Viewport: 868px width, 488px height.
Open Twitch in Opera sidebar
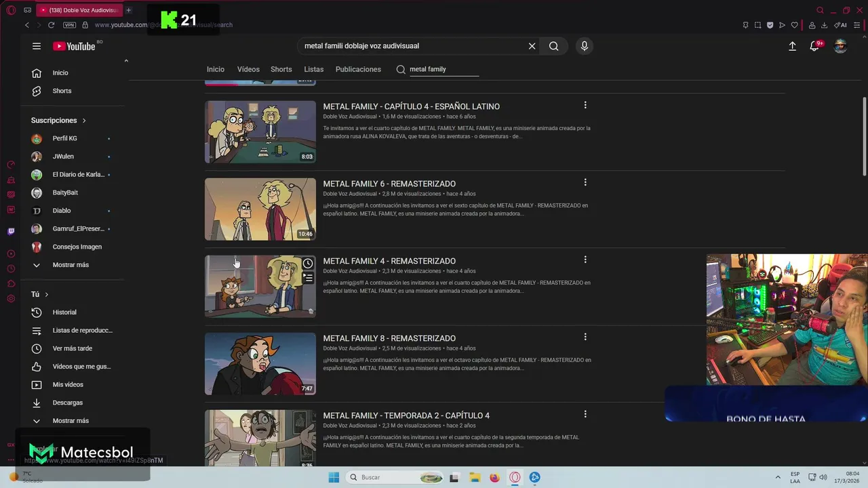(11, 231)
